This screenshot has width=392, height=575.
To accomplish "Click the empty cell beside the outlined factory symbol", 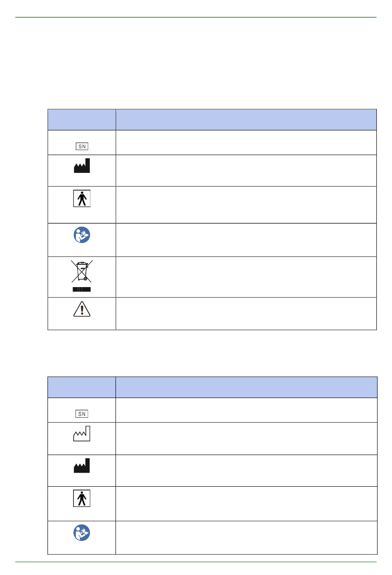I will [x=246, y=438].
